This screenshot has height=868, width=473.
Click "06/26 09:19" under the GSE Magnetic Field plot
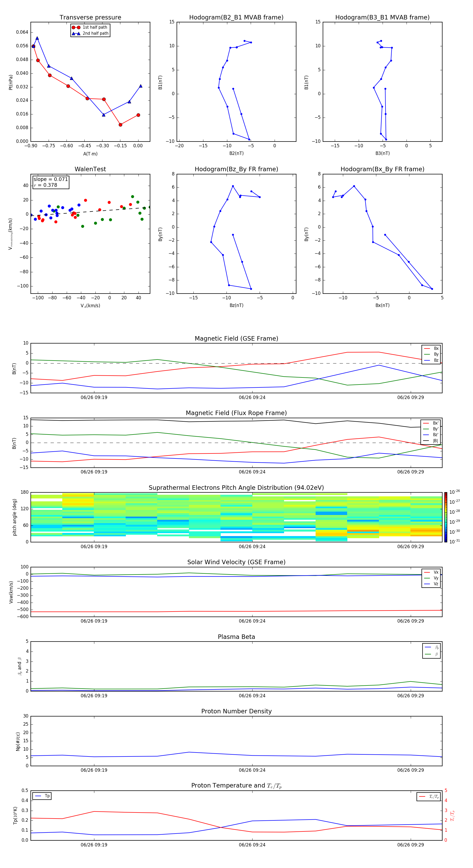point(94,397)
